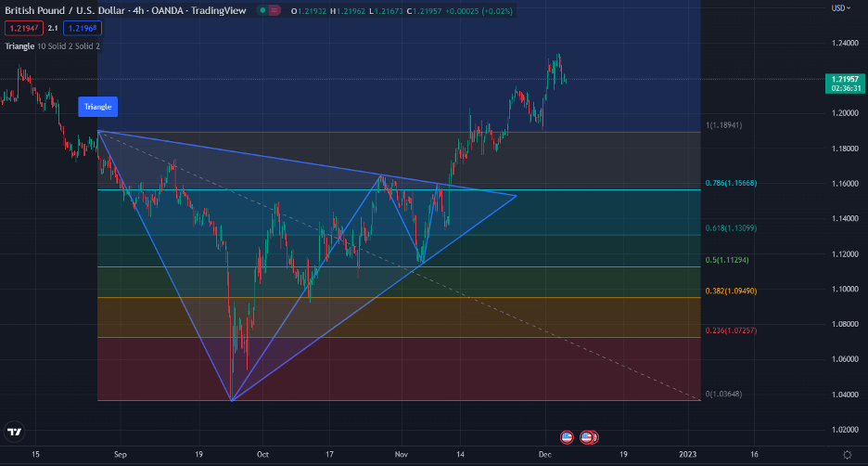Select the 0.382 Fibonacci level label
This screenshot has height=466, width=868.
731,291
